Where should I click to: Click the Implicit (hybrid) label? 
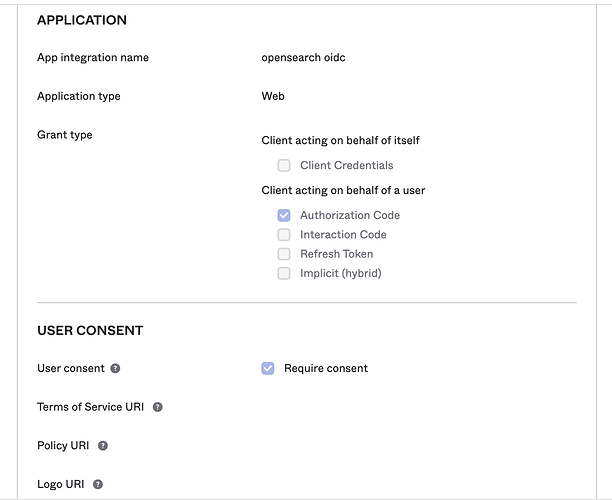tap(341, 273)
